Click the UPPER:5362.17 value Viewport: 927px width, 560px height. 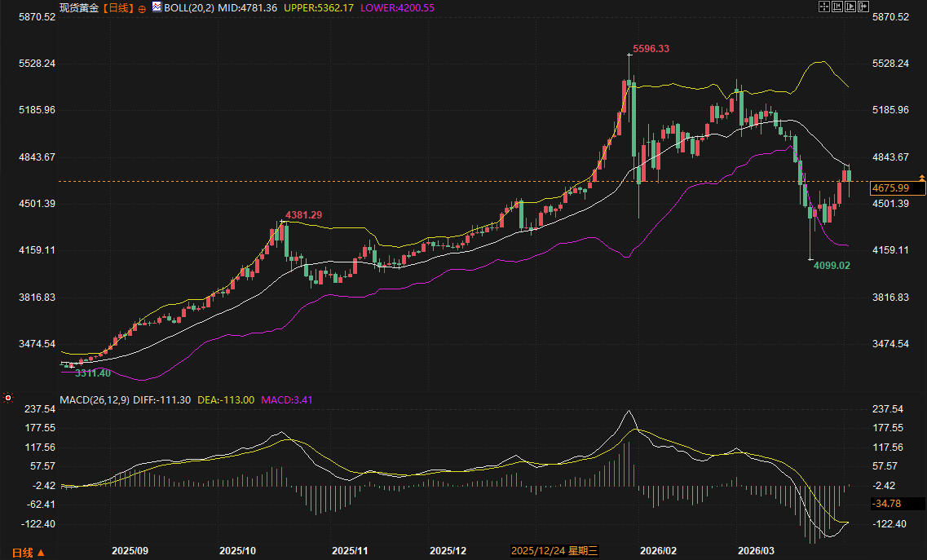pyautogui.click(x=319, y=7)
